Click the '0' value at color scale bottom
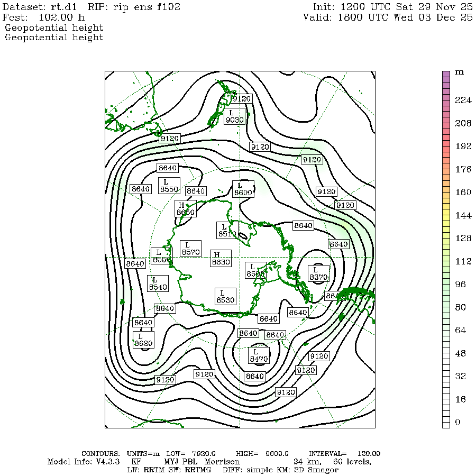 click(x=458, y=422)
